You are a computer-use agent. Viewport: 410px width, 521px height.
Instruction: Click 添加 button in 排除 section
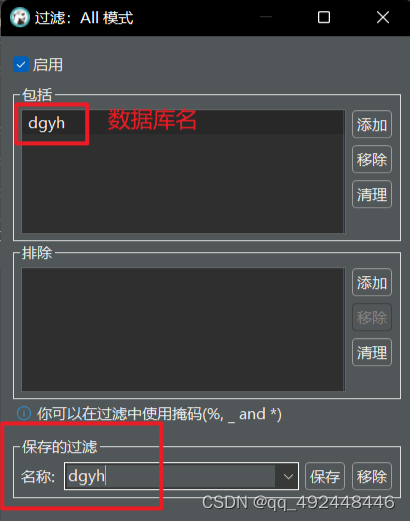(x=372, y=282)
